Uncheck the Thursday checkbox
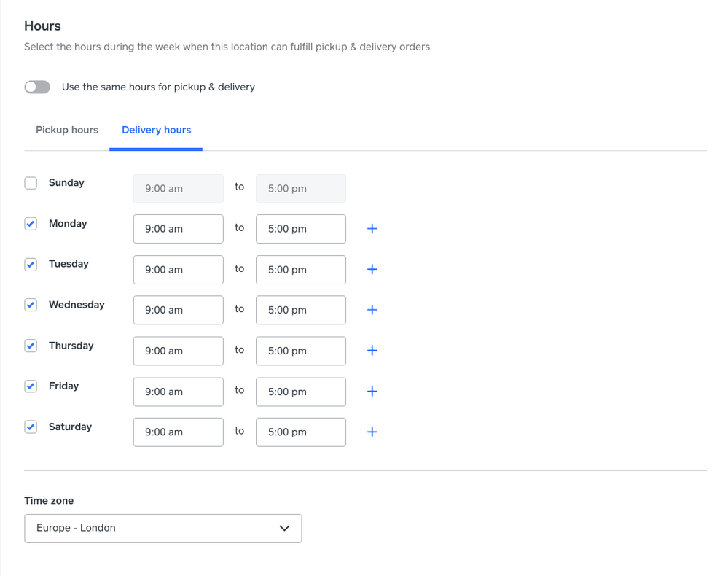This screenshot has height=576, width=728. click(x=31, y=346)
